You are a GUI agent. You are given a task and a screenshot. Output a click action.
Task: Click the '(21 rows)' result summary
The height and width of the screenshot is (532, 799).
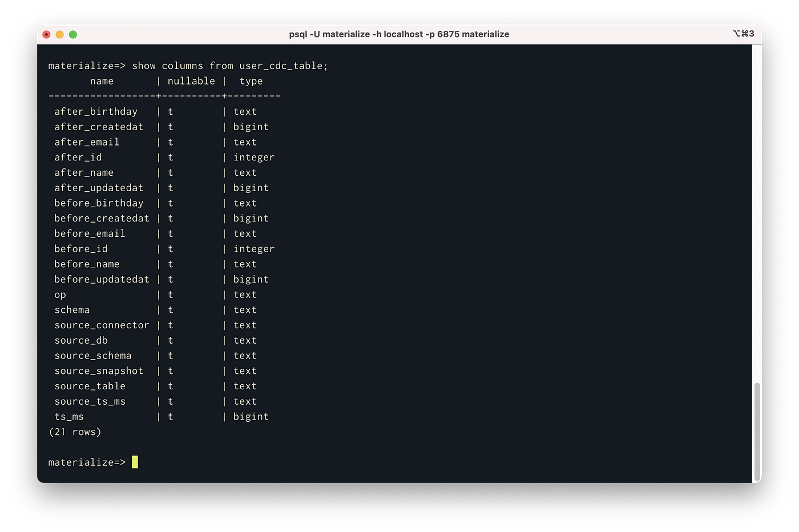75,432
